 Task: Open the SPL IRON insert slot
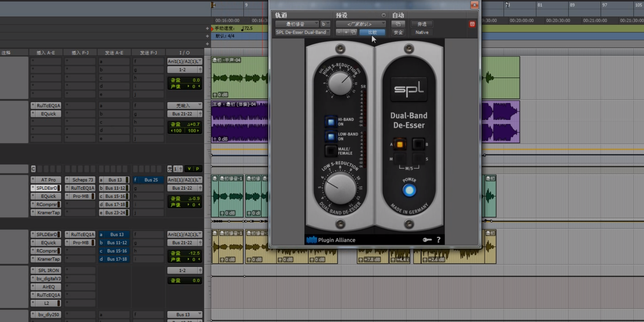click(48, 270)
